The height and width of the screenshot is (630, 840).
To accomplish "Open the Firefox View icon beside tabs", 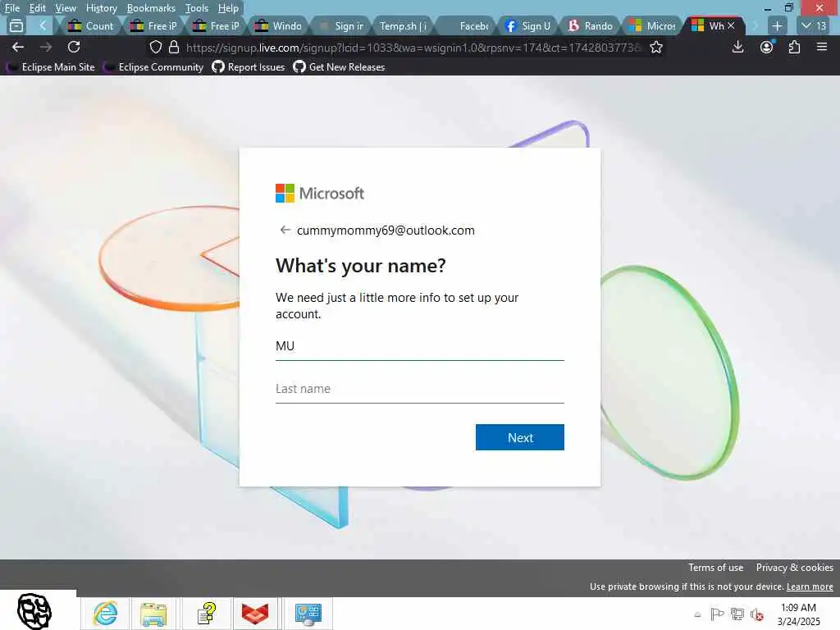I will click(x=16, y=25).
